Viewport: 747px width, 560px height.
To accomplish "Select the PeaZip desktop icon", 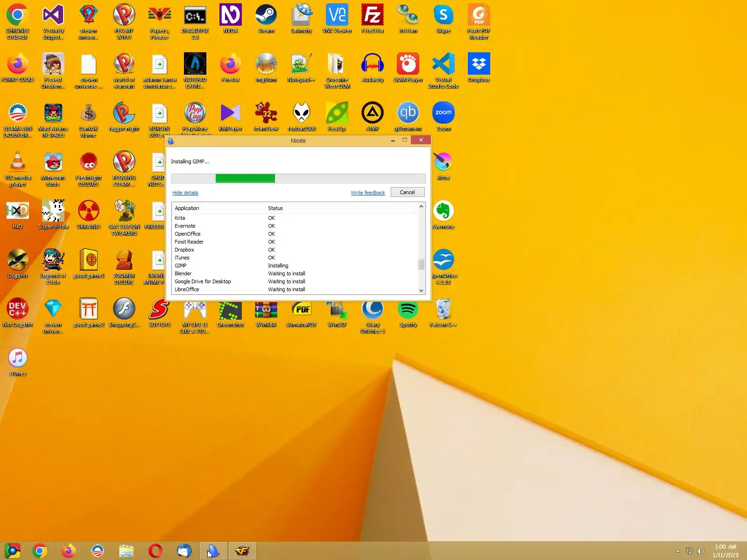I will click(x=337, y=117).
